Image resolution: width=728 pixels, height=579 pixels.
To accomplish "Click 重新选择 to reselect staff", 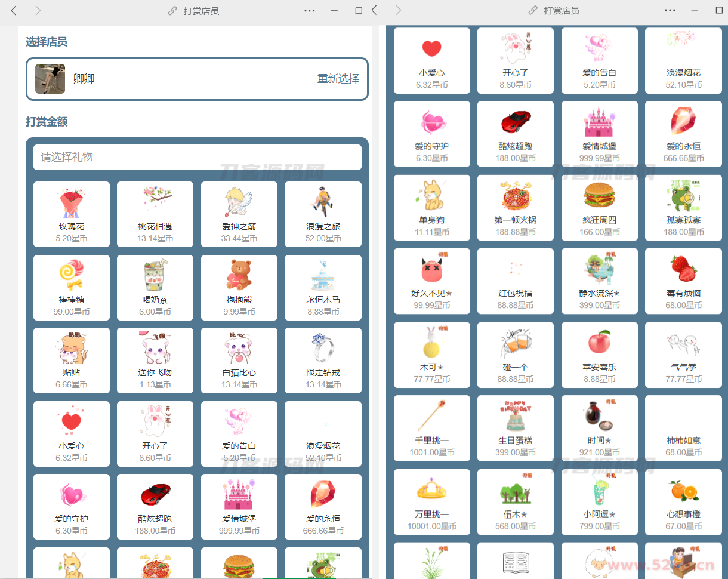I will (338, 79).
